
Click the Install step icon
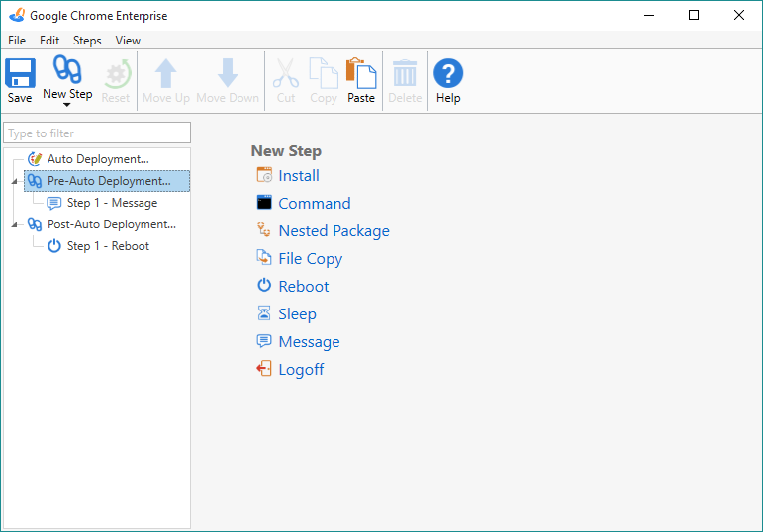coord(264,175)
